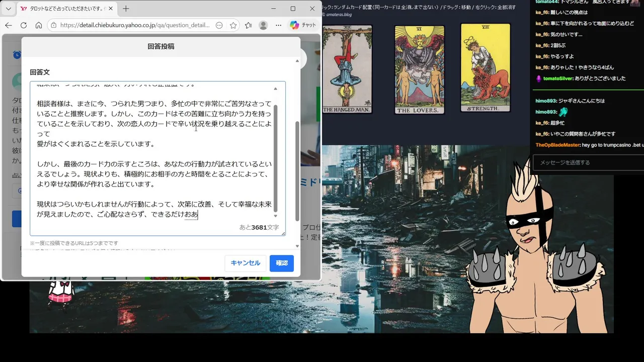Select The Hanged Man tarot card
The image size is (644, 362).
(347, 69)
